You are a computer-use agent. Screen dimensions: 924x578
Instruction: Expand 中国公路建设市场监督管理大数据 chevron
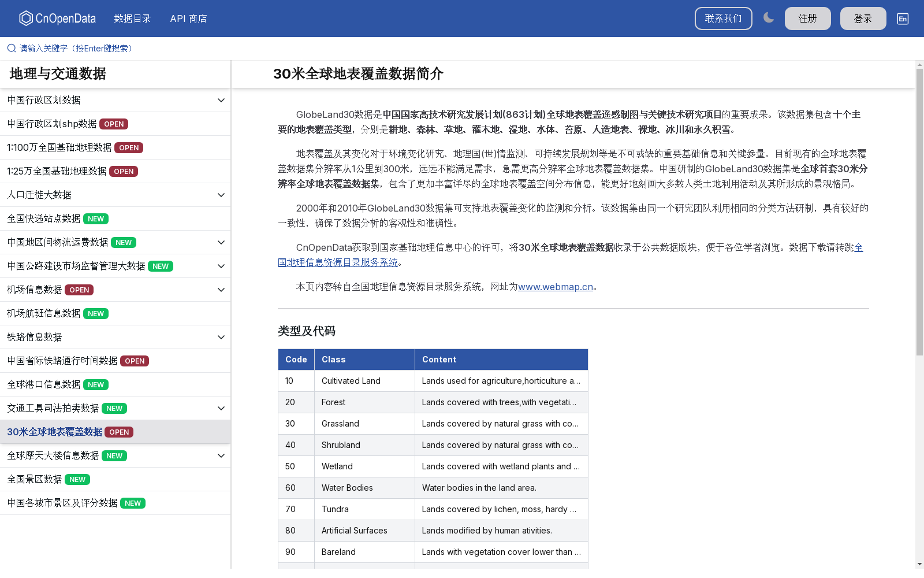coord(221,266)
